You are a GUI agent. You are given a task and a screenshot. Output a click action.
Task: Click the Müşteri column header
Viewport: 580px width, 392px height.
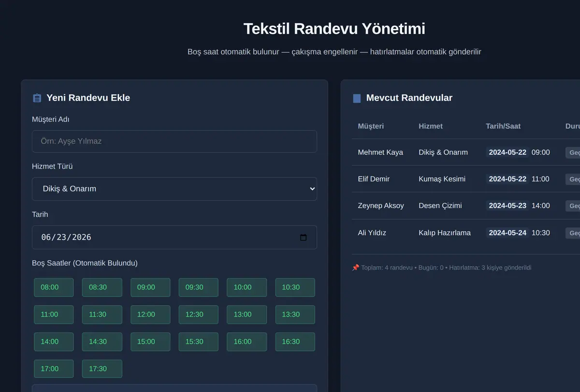(x=371, y=126)
